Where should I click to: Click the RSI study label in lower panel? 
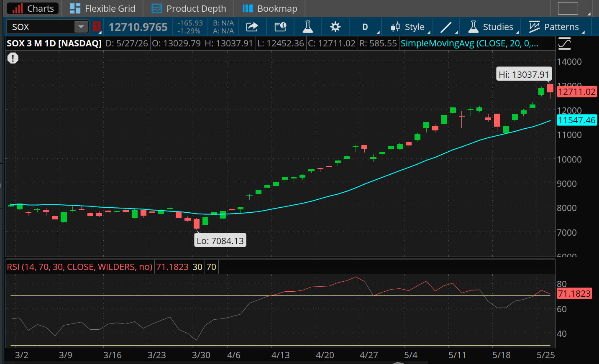pos(79,267)
